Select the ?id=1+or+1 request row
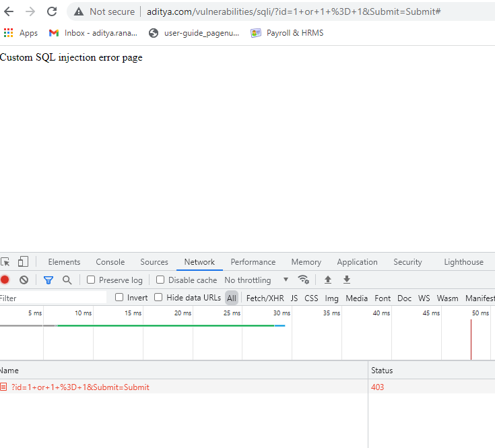 click(248, 387)
